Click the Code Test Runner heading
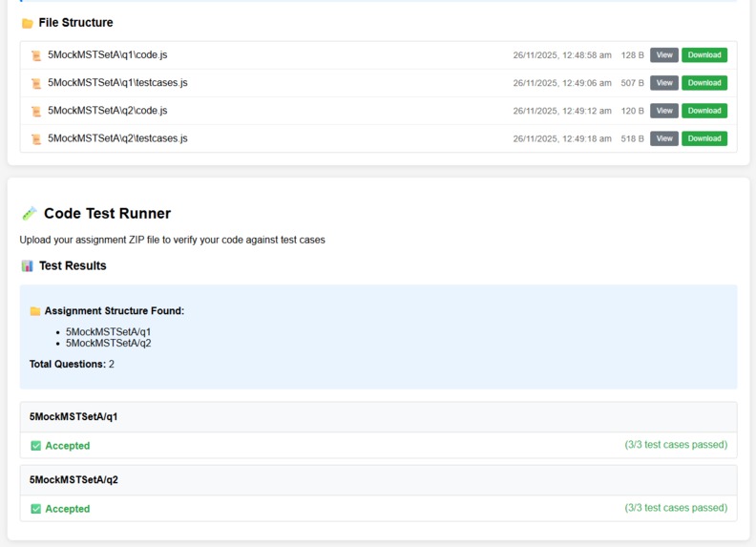This screenshot has height=547, width=756. click(x=107, y=213)
